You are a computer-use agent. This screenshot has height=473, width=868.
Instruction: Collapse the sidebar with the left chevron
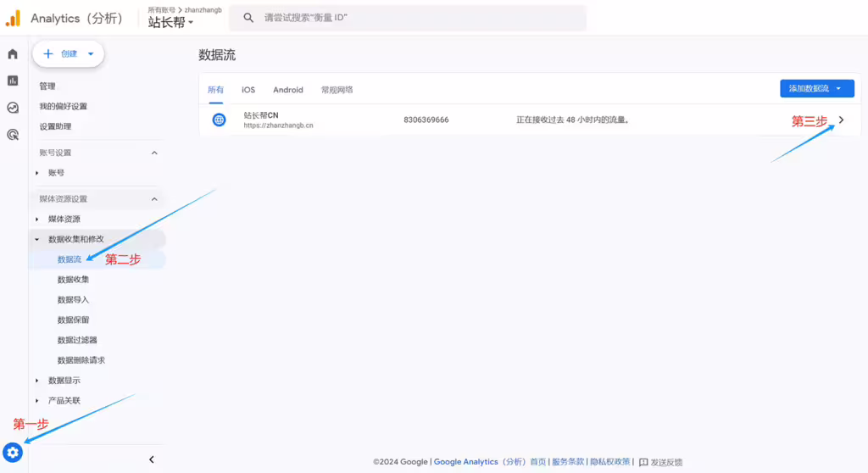(152, 459)
